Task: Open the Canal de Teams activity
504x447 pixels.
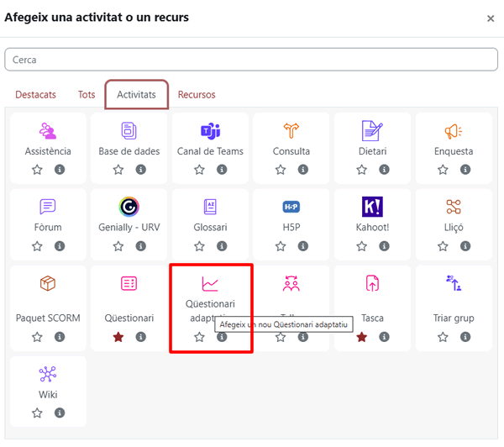Action: pos(210,131)
